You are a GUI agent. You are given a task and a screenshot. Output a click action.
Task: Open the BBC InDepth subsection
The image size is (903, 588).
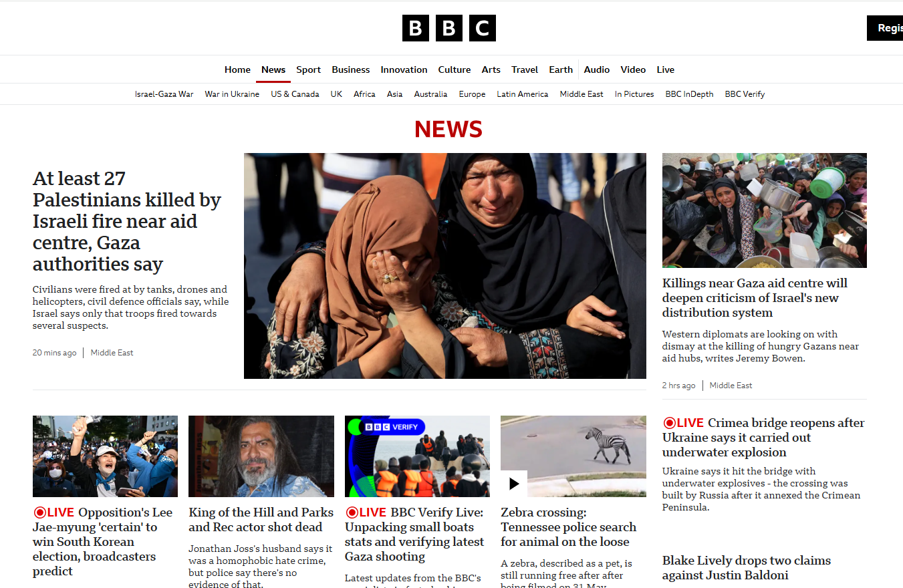coord(689,94)
